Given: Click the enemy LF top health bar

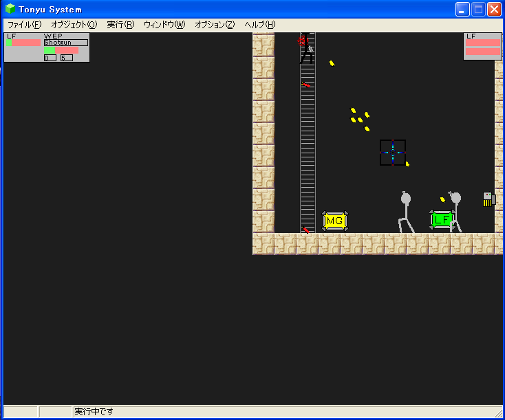Looking at the screenshot, I should [483, 43].
